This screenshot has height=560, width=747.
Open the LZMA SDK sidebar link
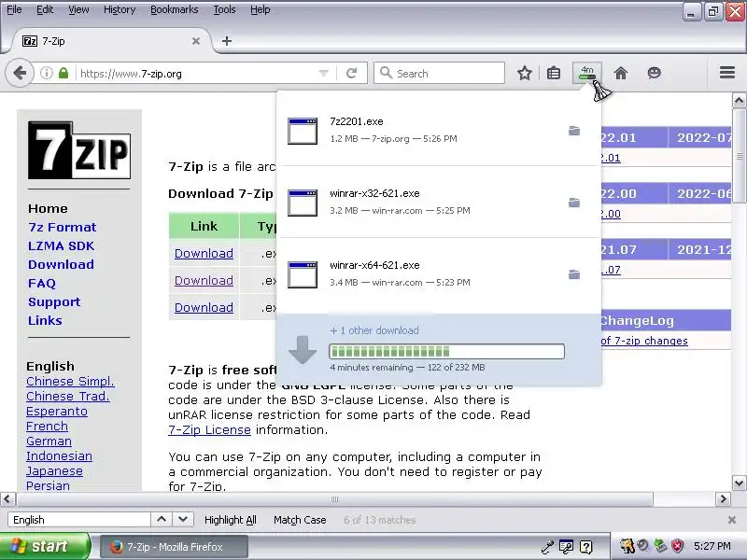[61, 245]
